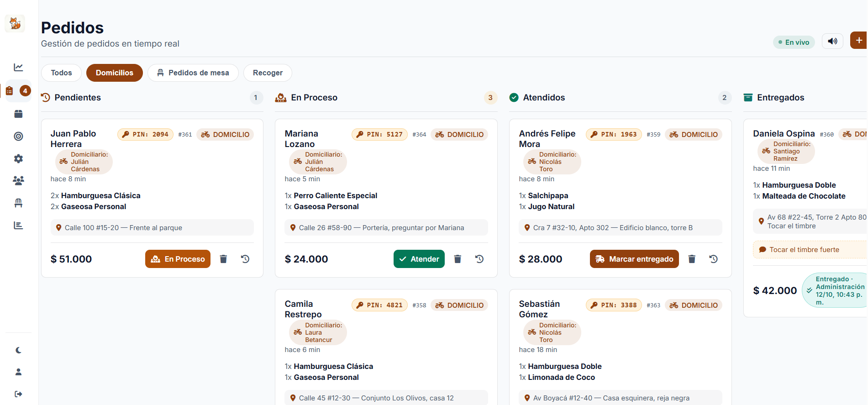Click Santiago Ramírez courier chip
This screenshot has height=405, width=868.
pos(786,151)
